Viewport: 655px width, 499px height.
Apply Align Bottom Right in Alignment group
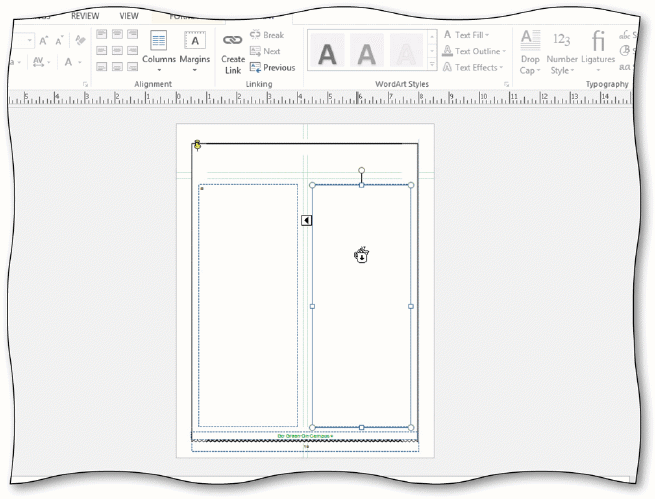pos(132,66)
